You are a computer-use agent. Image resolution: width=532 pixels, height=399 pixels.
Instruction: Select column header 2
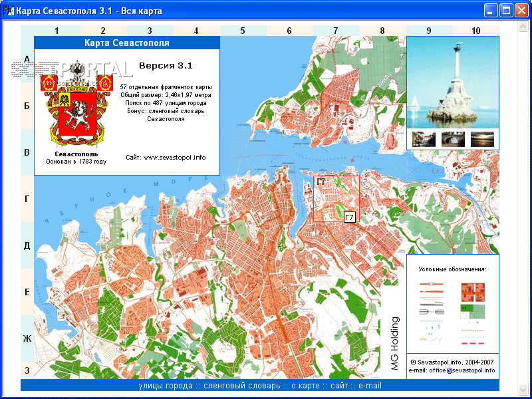pos(103,31)
